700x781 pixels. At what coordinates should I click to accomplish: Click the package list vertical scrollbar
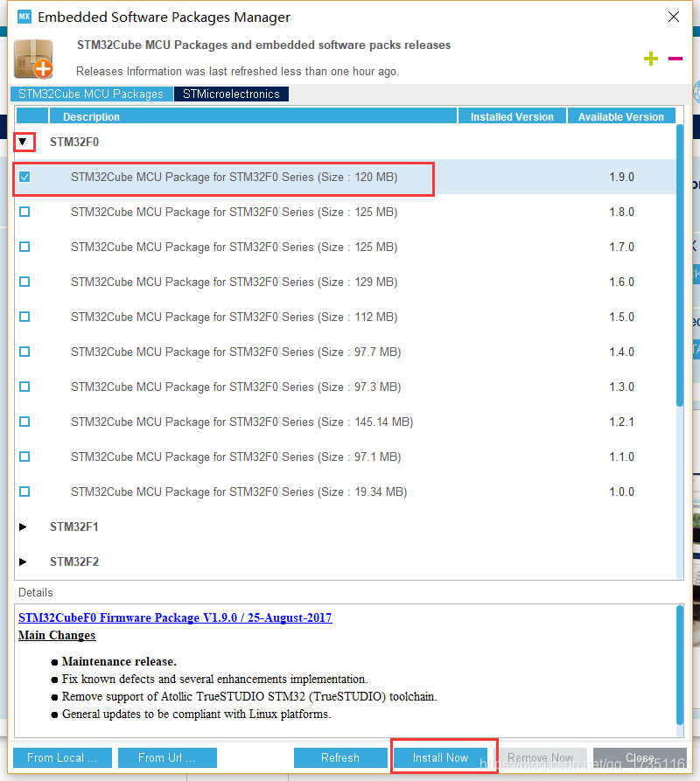(x=680, y=265)
